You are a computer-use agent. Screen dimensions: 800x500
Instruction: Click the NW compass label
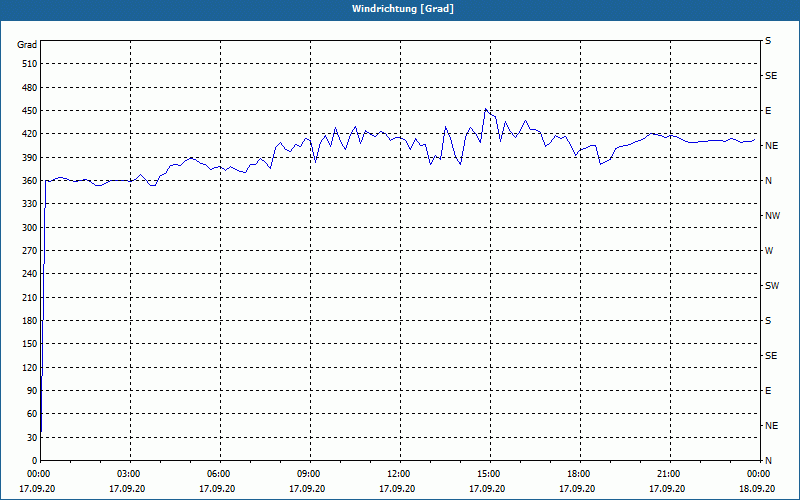click(772, 216)
